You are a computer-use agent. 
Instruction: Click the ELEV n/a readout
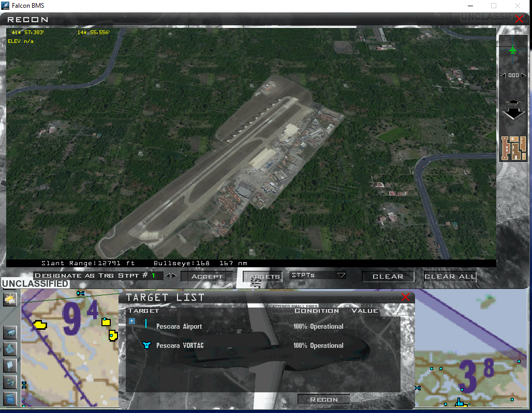coord(21,41)
